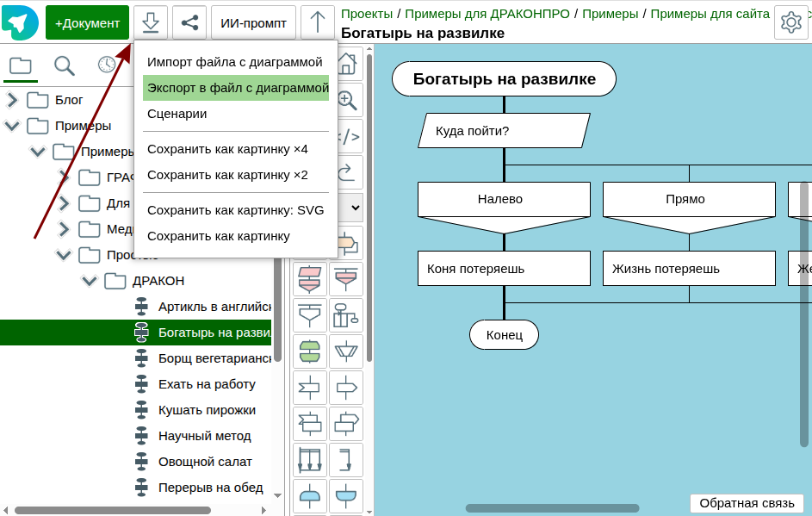
Task: Select the silhouette insertion icon with boxes
Action: [346, 315]
